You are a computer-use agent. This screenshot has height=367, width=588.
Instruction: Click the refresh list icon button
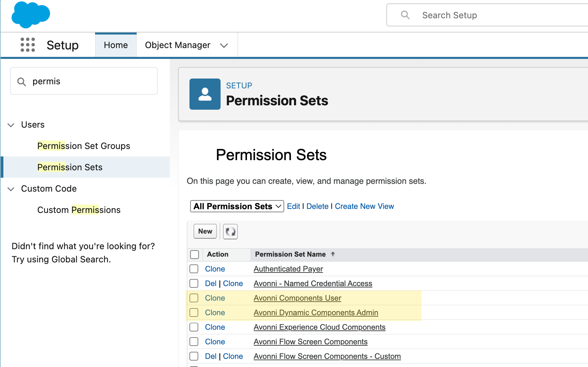230,232
